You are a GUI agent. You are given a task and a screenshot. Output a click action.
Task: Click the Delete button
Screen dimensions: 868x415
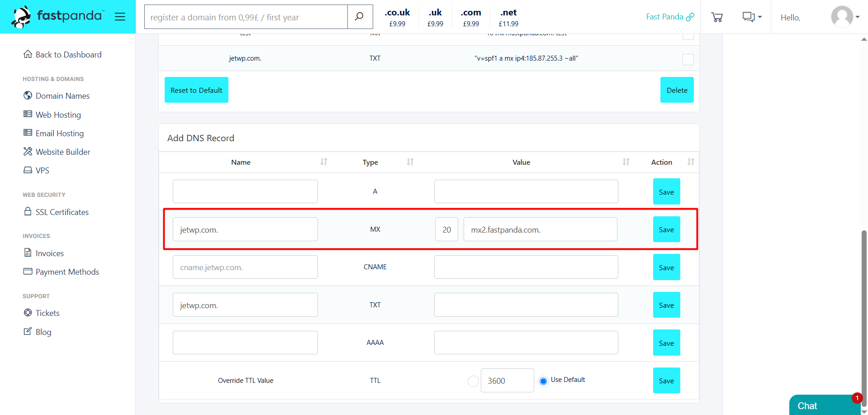[677, 90]
